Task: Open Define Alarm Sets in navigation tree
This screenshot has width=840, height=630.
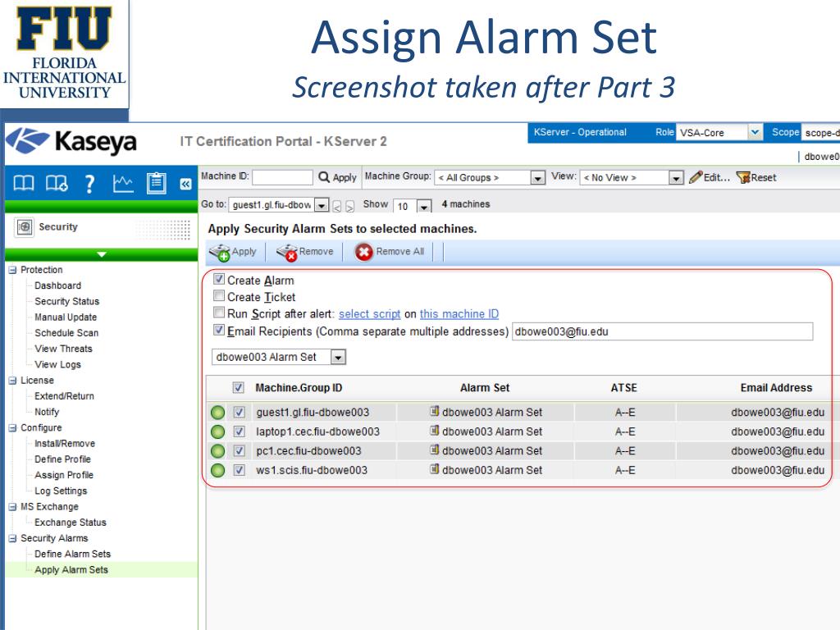Action: (x=72, y=554)
